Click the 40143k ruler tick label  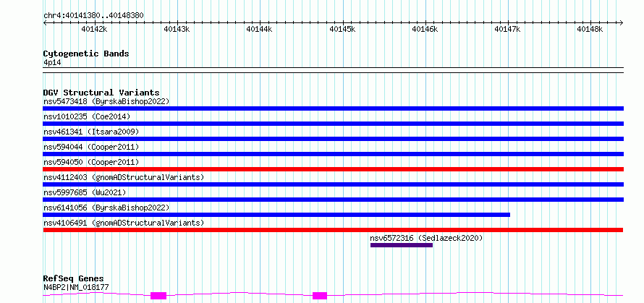pos(177,29)
